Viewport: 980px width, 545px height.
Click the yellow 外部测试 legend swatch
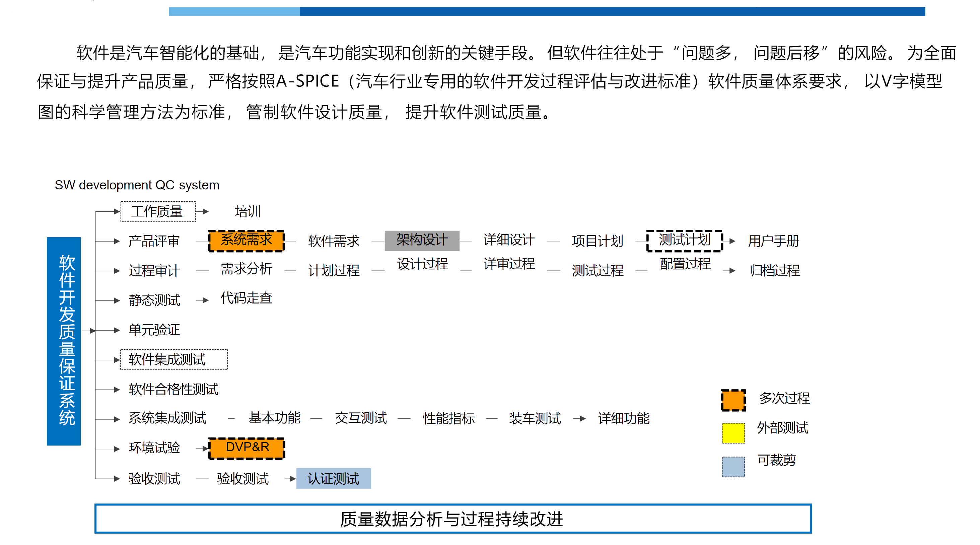click(x=733, y=433)
